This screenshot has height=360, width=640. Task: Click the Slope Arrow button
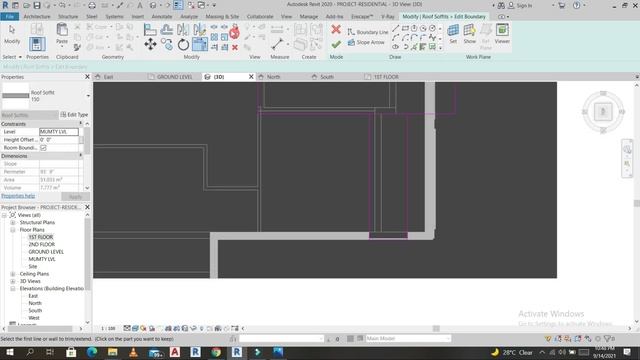pyautogui.click(x=366, y=42)
